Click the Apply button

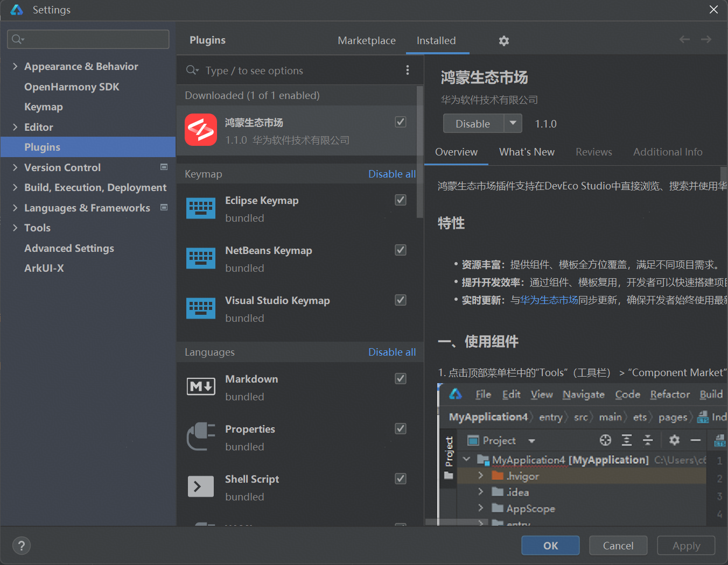pos(687,546)
